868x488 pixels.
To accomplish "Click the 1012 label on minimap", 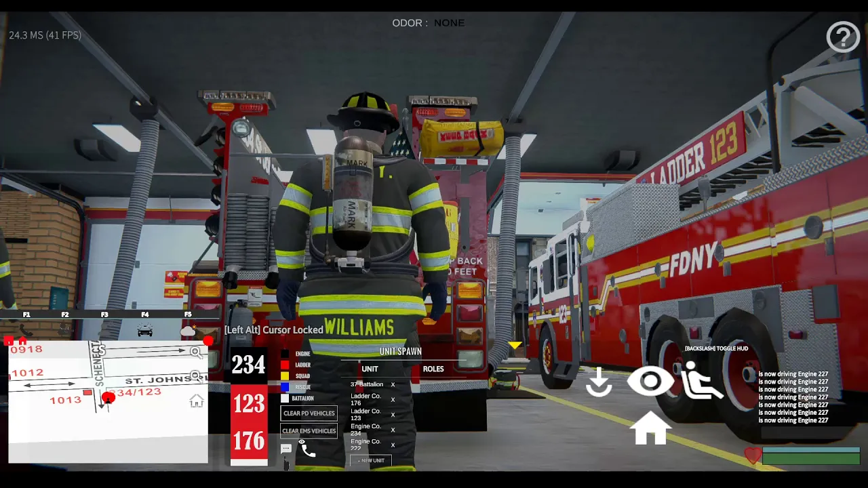I will 27,373.
